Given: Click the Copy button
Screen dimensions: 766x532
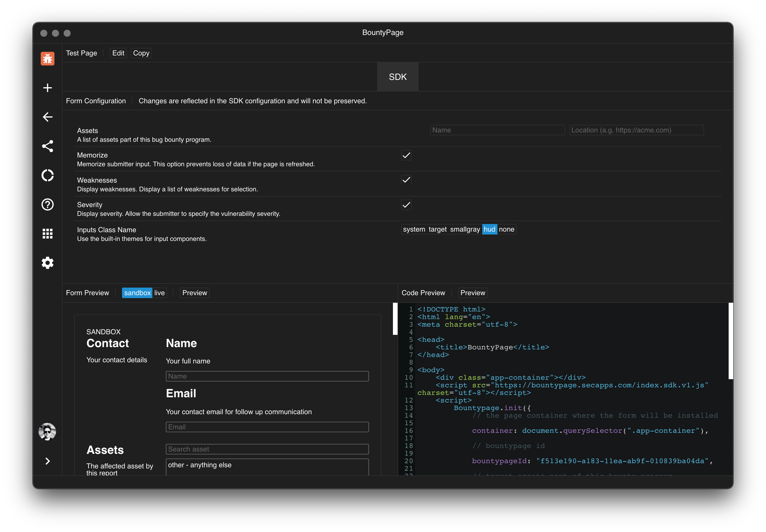Looking at the screenshot, I should pos(141,53).
